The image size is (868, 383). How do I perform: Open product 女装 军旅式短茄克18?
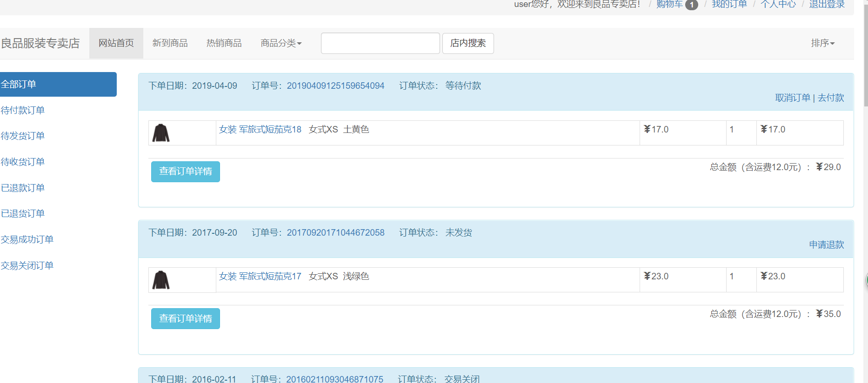click(260, 129)
